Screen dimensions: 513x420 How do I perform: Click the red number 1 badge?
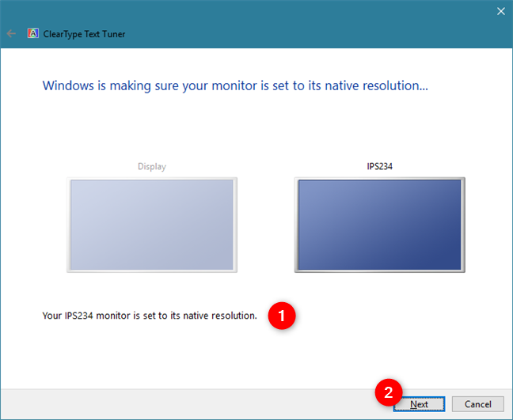(x=282, y=316)
